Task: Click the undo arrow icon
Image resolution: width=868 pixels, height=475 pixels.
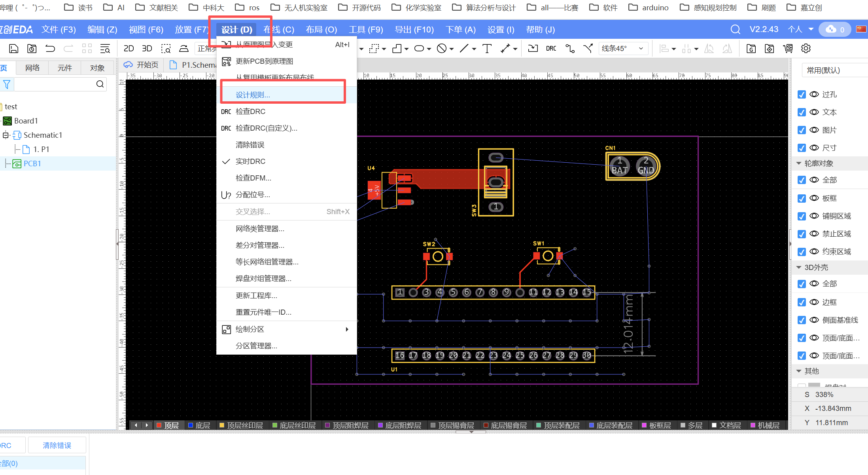Action: 50,48
